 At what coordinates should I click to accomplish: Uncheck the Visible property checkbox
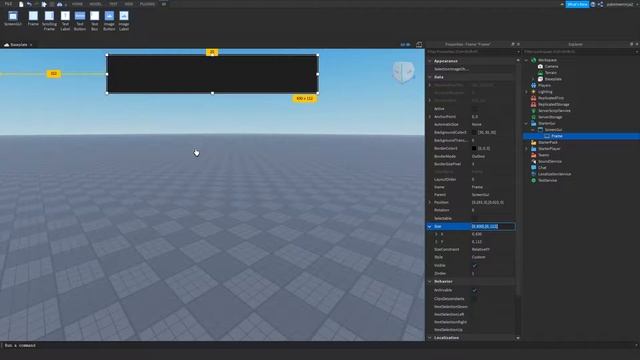474,266
